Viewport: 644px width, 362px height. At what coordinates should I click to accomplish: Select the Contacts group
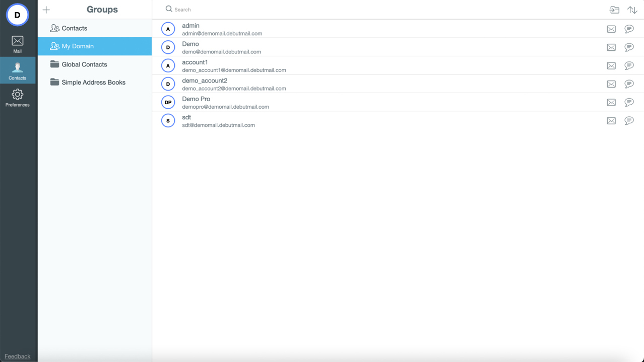tap(74, 29)
